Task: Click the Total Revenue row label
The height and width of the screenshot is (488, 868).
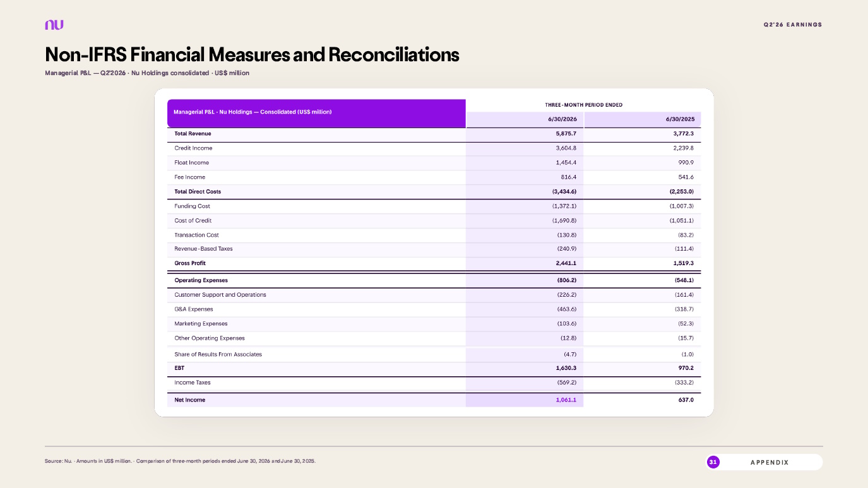Action: 193,134
